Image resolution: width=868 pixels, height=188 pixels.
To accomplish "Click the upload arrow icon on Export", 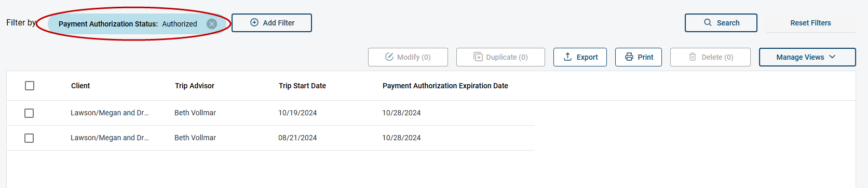I will click(568, 57).
